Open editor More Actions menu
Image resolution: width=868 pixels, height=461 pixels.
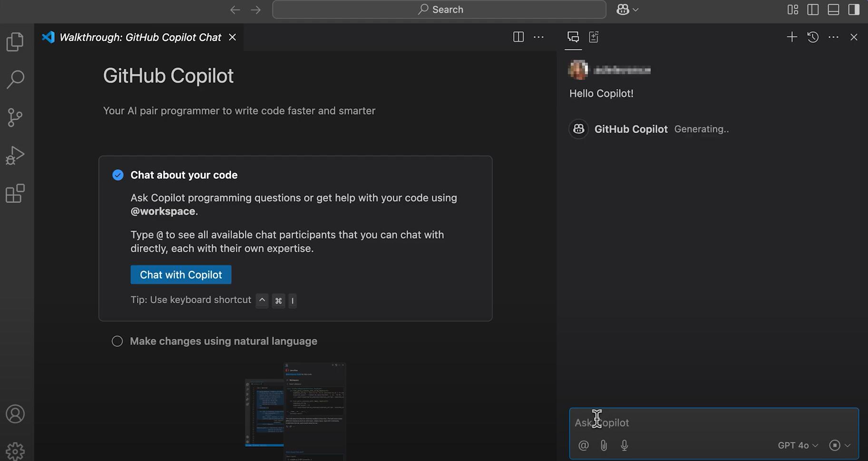click(x=538, y=37)
